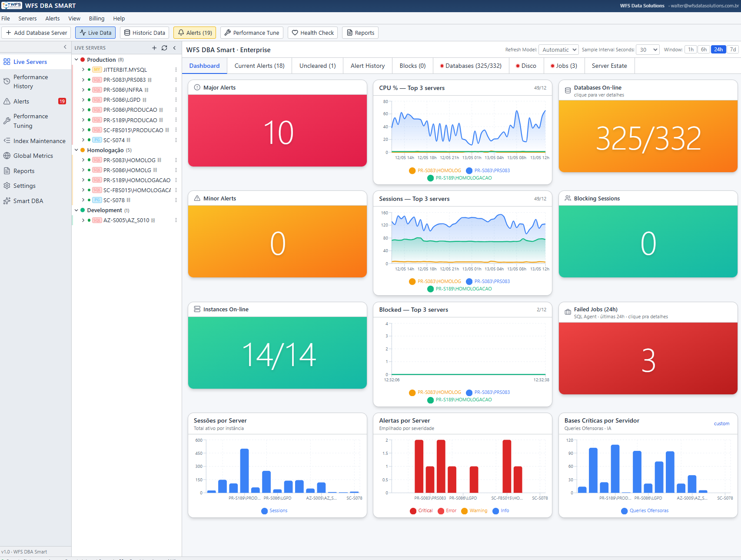Open the Refresh Model Automatic dropdown

(558, 50)
